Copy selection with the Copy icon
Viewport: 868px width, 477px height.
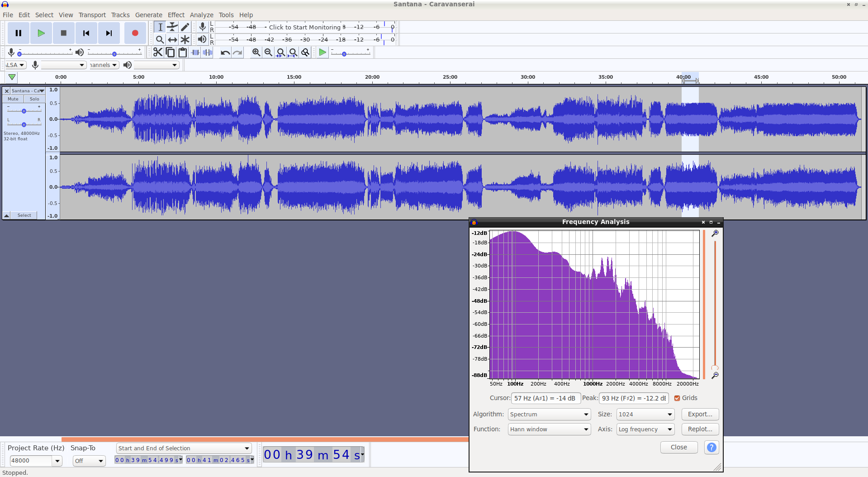pos(170,52)
